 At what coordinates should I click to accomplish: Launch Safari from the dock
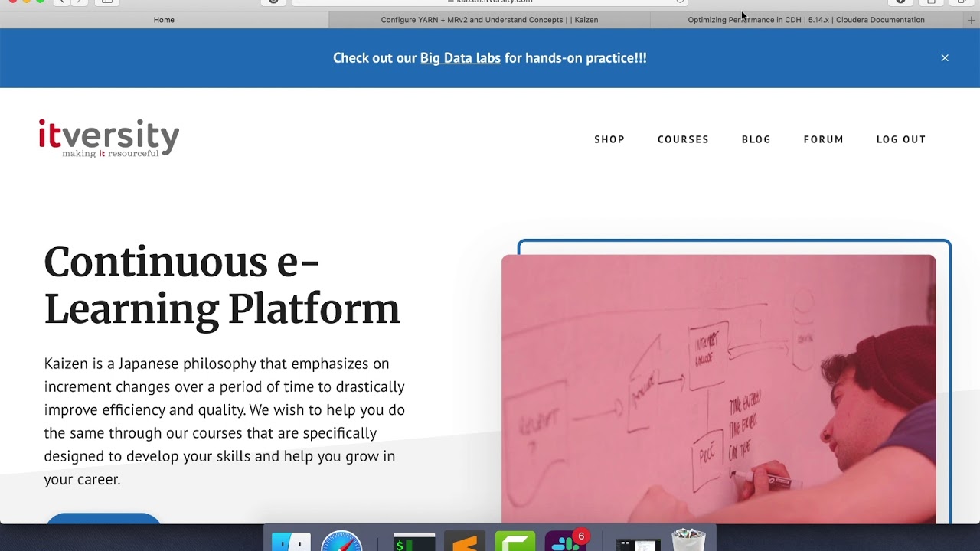[341, 540]
